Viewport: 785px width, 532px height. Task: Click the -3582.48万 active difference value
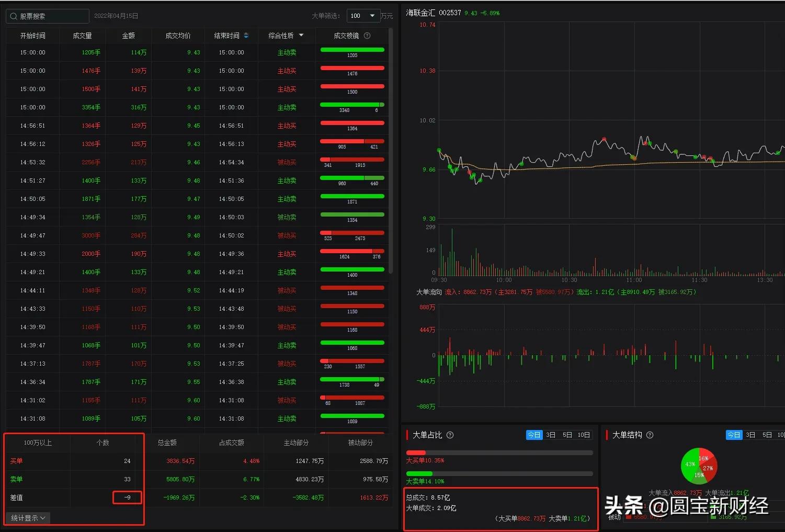(308, 497)
